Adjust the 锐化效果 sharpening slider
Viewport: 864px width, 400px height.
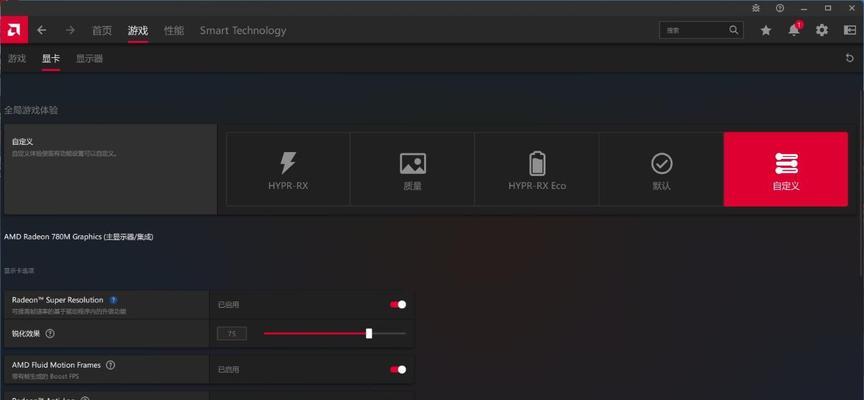coord(334,333)
